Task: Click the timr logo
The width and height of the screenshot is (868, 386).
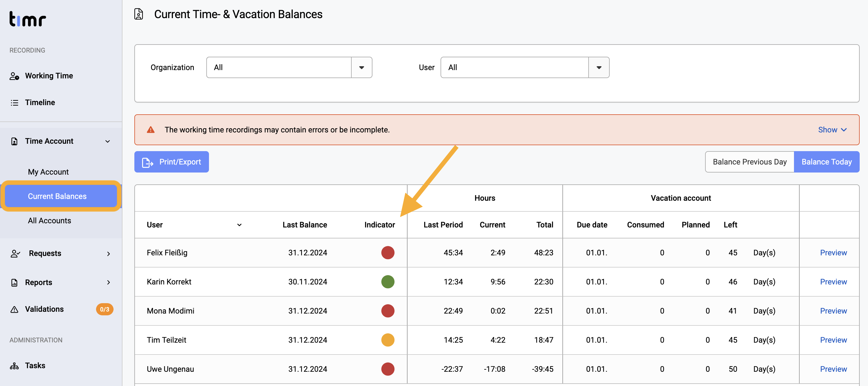Action: [x=28, y=19]
